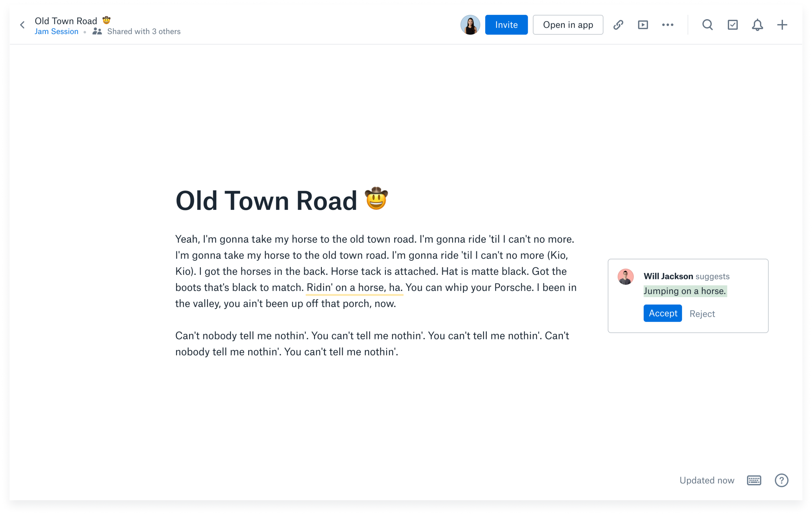Click the paragraph starting "Yeah, I'm gonna take"
The height and width of the screenshot is (515, 812).
click(x=376, y=272)
